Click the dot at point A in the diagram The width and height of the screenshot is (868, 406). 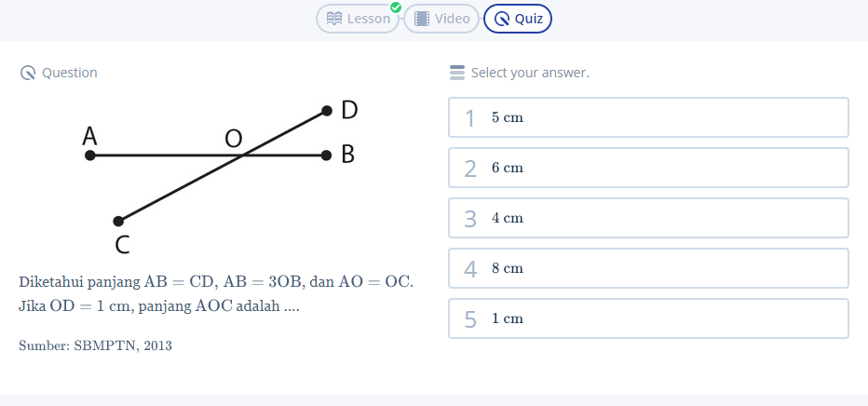click(90, 156)
